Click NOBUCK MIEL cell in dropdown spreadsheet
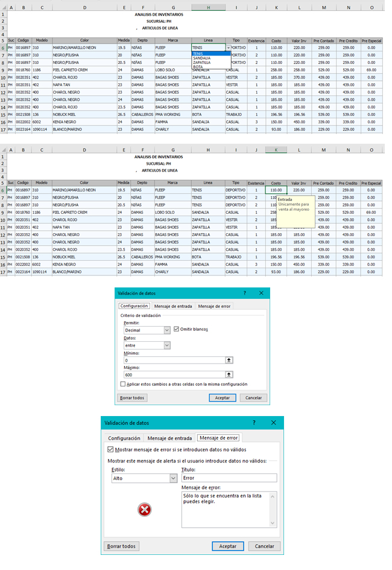 tap(84, 115)
